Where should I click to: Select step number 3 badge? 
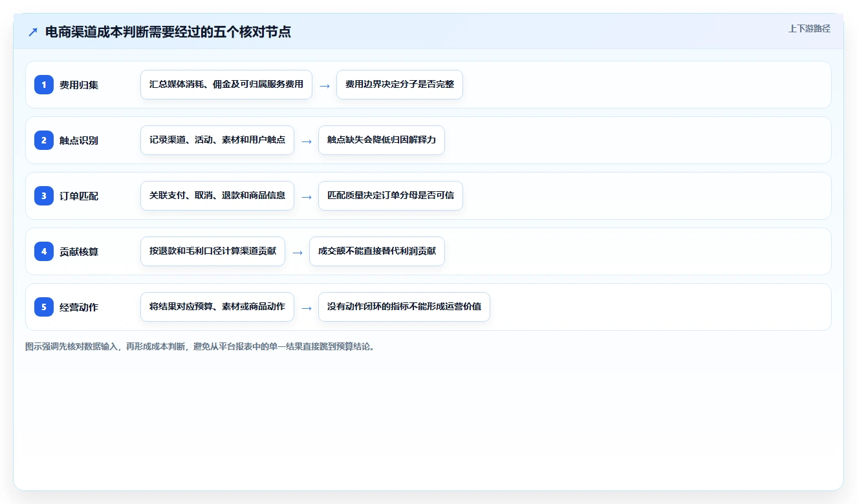[x=44, y=196]
